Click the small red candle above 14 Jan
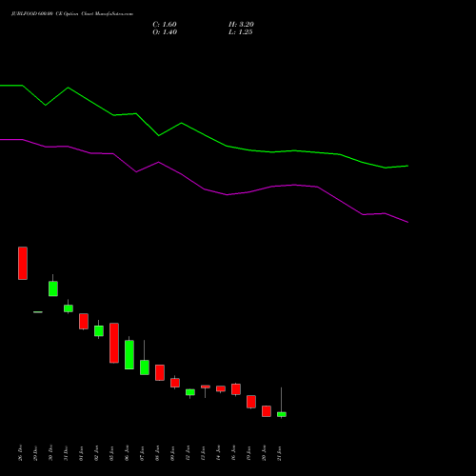This screenshot has height=476, width=476. pos(221,388)
